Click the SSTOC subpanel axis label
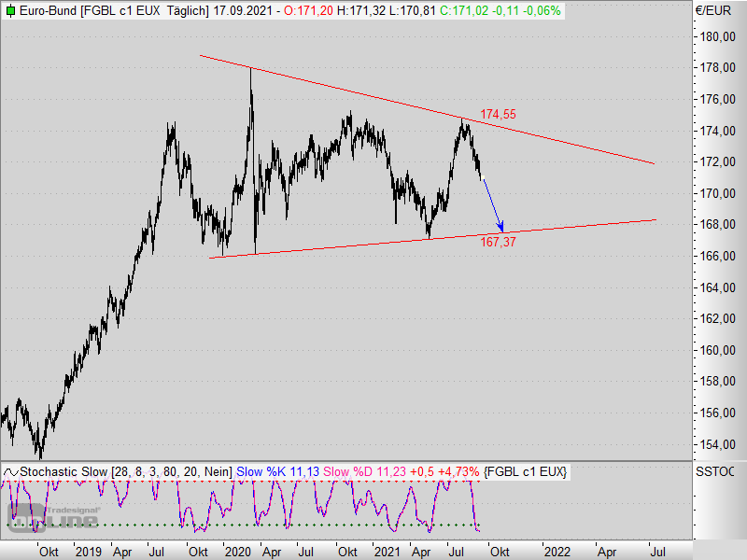Screen dimensions: 747x560 (x=713, y=471)
